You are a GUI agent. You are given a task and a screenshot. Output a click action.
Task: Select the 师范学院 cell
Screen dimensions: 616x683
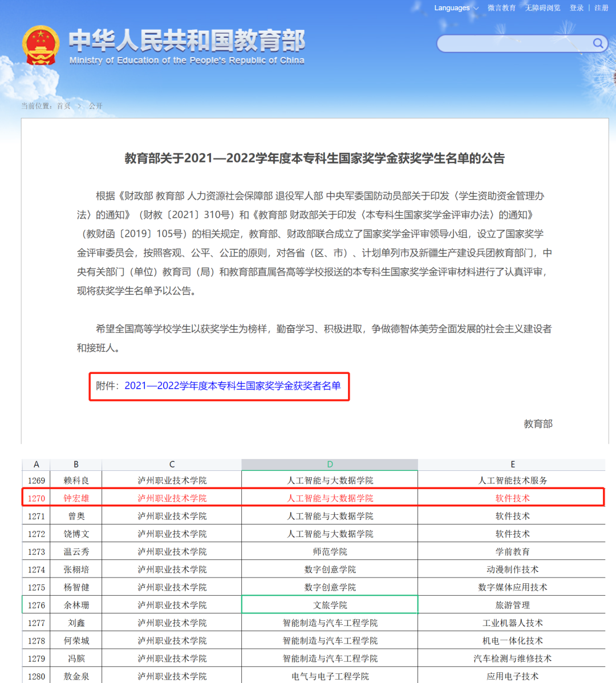click(x=330, y=551)
